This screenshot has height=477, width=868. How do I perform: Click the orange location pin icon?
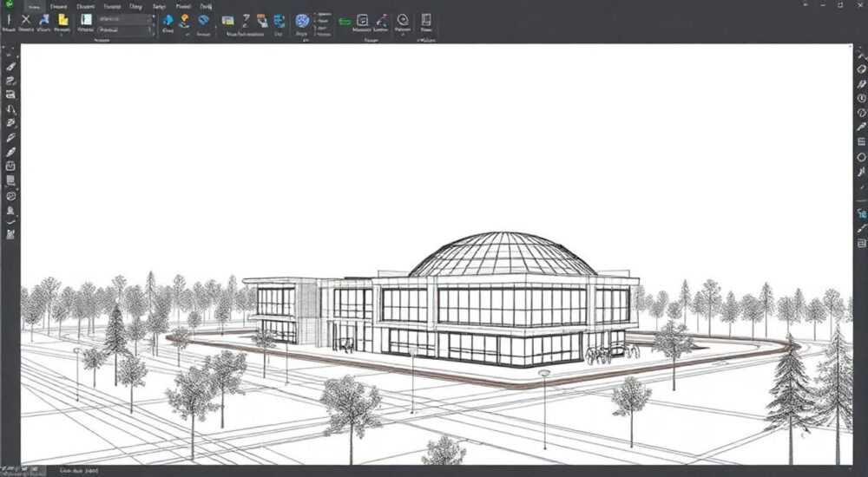[x=184, y=21]
